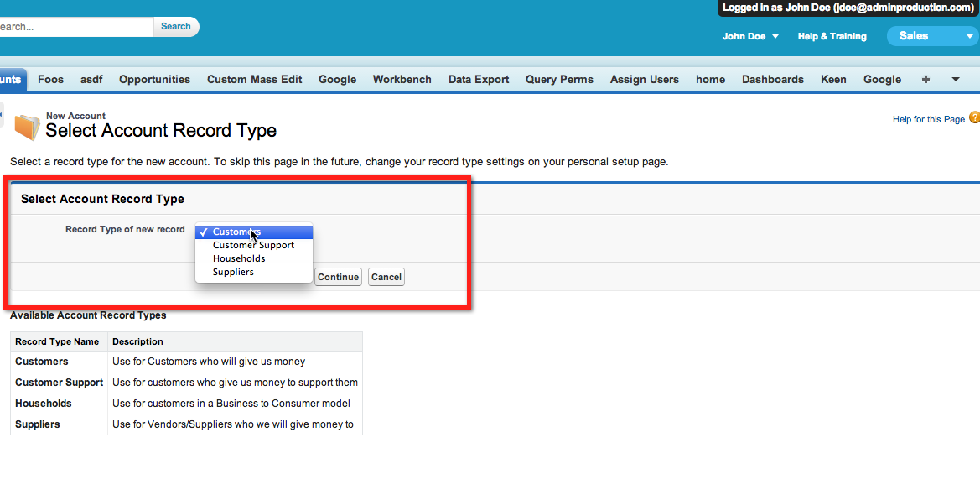980x500 pixels.
Task: Select Customer Support from the open picklist
Action: tap(251, 245)
